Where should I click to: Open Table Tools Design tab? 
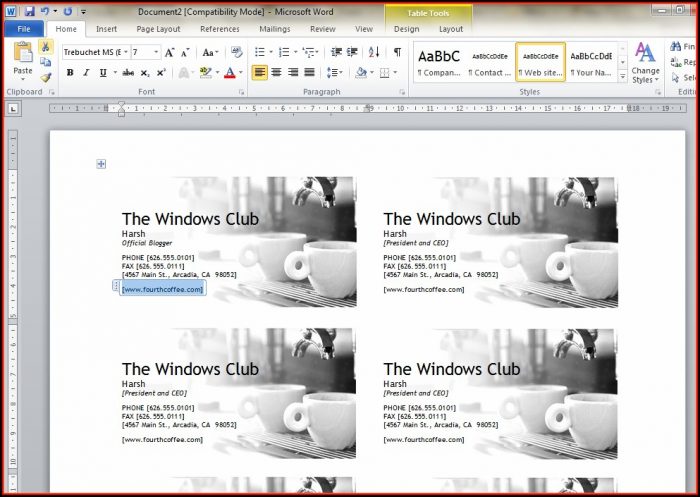(406, 29)
